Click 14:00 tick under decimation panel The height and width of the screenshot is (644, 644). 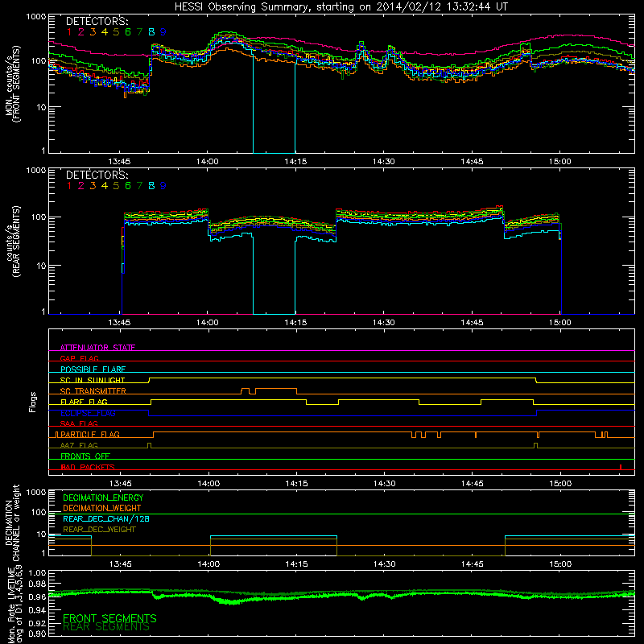tap(208, 564)
